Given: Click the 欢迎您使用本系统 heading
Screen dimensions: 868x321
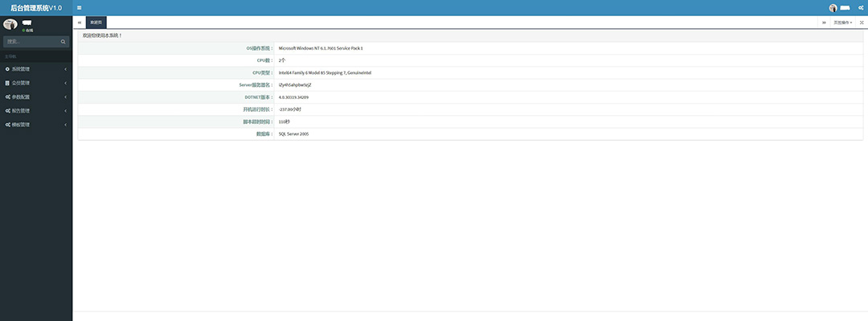Looking at the screenshot, I should 102,35.
